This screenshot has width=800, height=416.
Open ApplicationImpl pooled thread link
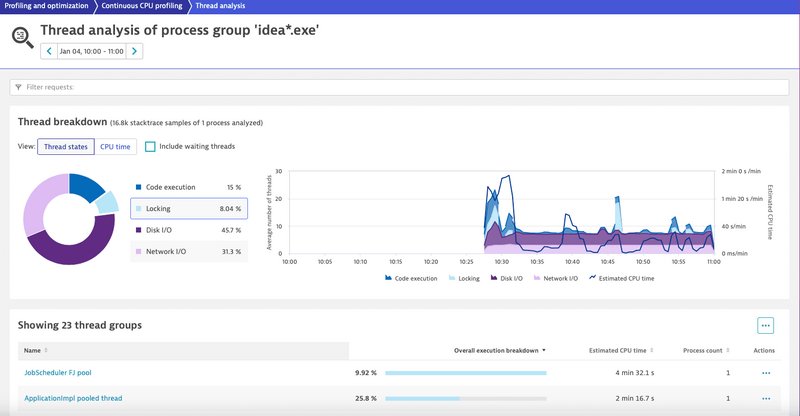pos(73,398)
